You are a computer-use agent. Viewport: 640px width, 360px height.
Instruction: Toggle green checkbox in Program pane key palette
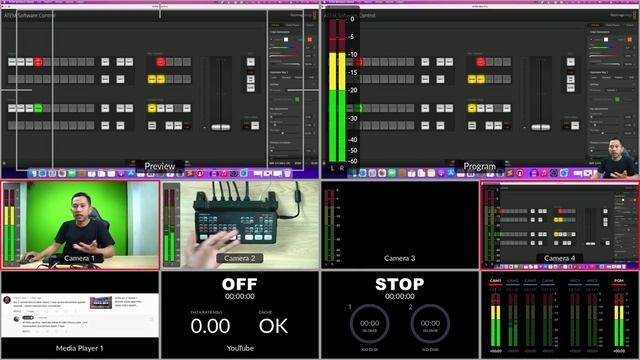[x=617, y=99]
